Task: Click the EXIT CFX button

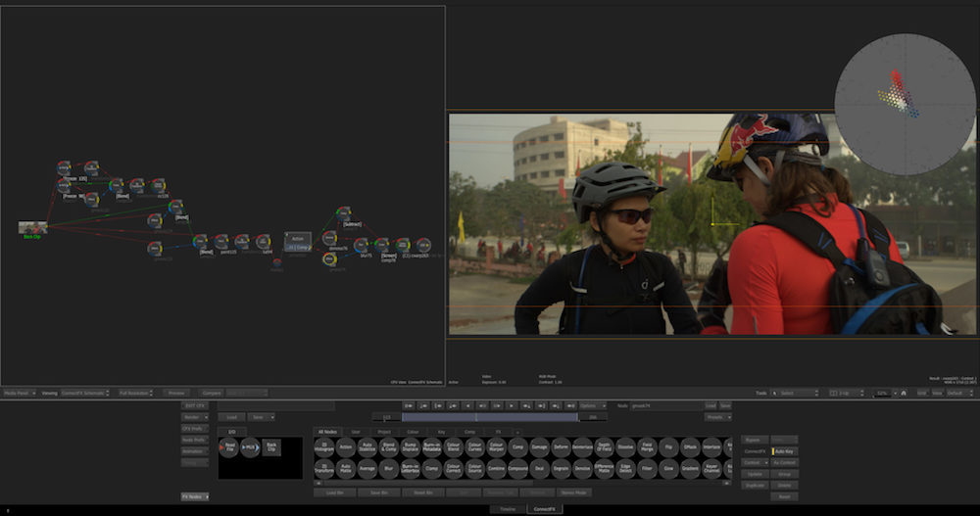Action: tap(194, 405)
